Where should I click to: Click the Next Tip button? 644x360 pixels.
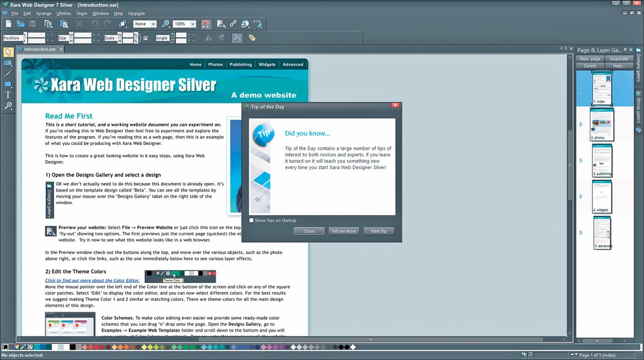tap(379, 231)
